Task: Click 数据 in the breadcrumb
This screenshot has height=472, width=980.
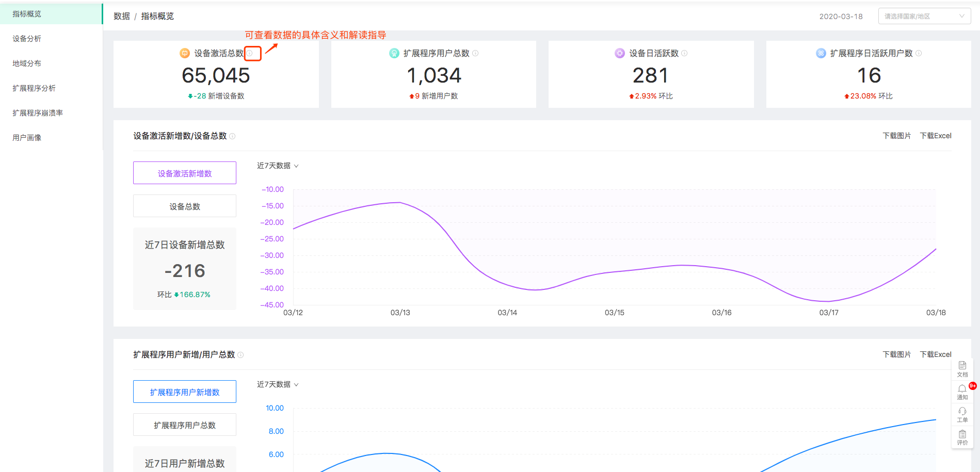Action: (x=122, y=16)
